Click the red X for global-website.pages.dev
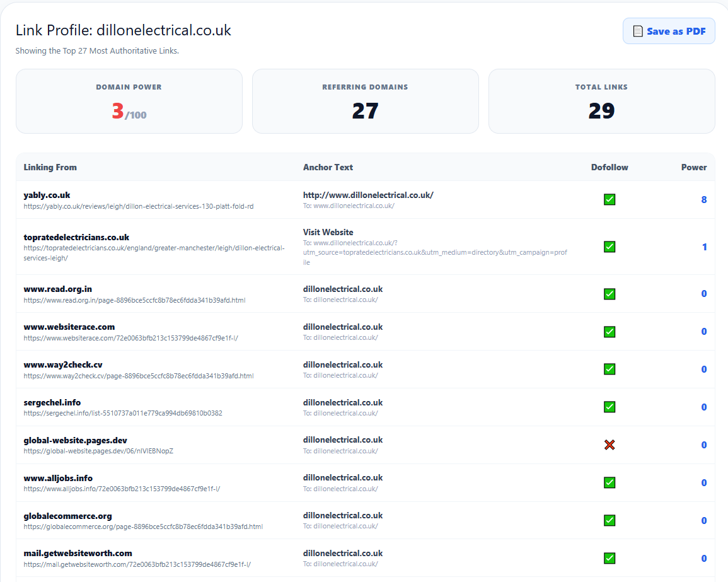 pos(610,445)
